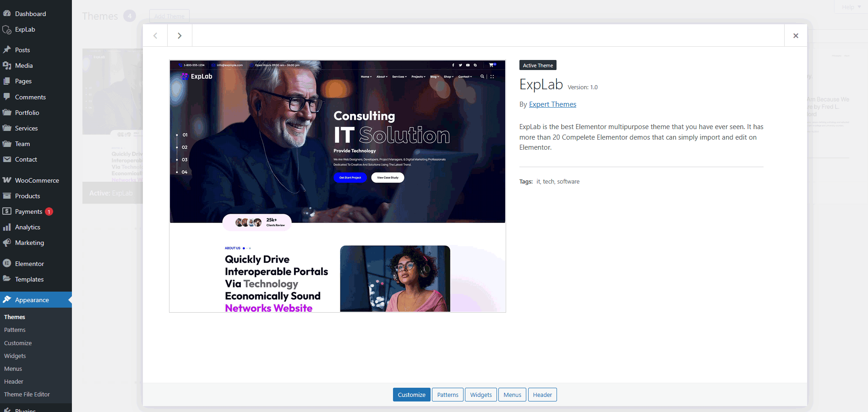Click the Comments speech bubble icon
Screen dimensions: 868x412
click(7, 97)
